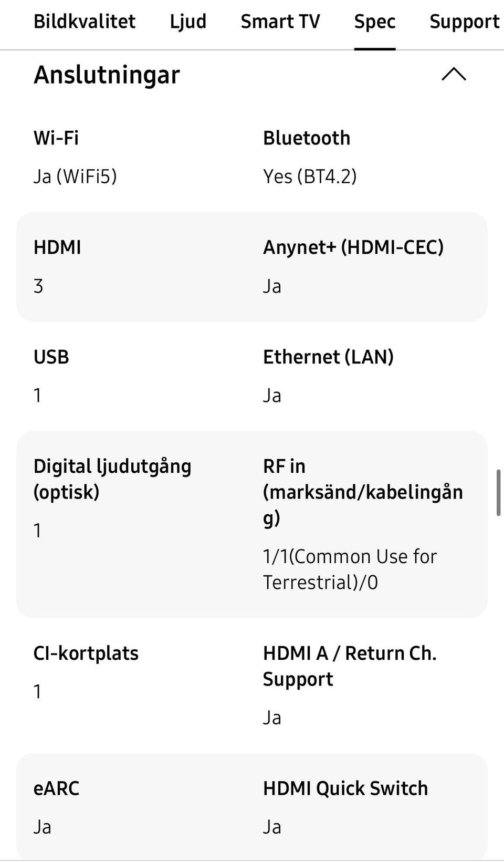Select the Digital ljudutgång (optisk) label
The image size is (504, 862).
point(112,479)
